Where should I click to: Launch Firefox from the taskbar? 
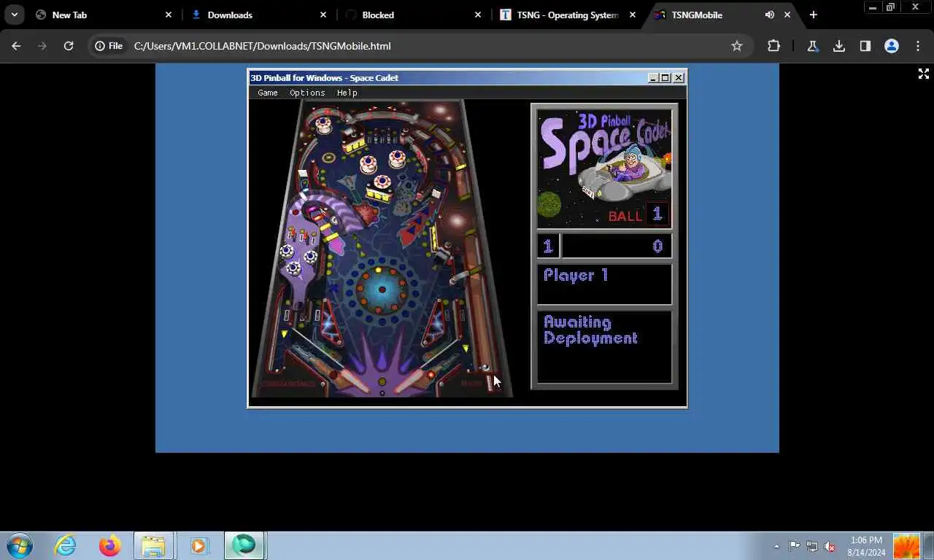tap(110, 545)
